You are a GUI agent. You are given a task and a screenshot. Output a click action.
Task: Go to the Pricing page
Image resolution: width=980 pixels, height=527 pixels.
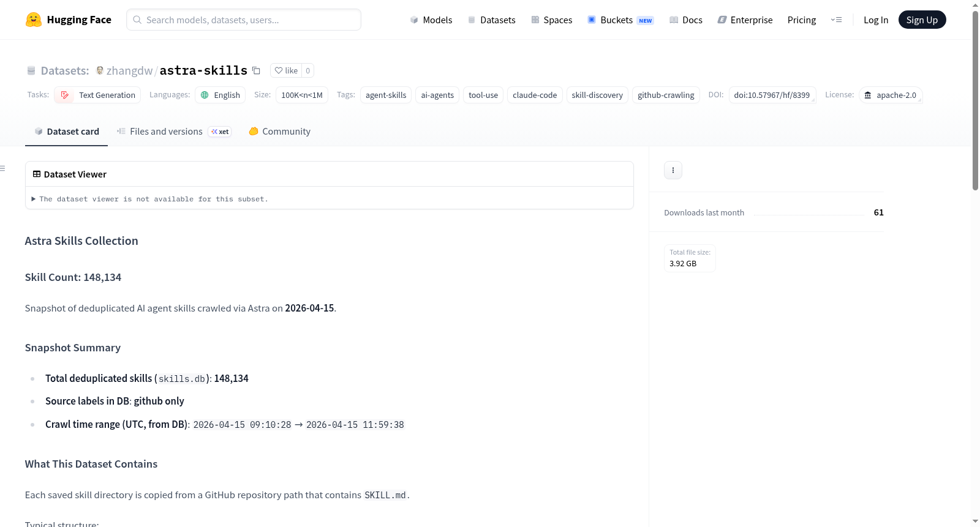coord(802,20)
